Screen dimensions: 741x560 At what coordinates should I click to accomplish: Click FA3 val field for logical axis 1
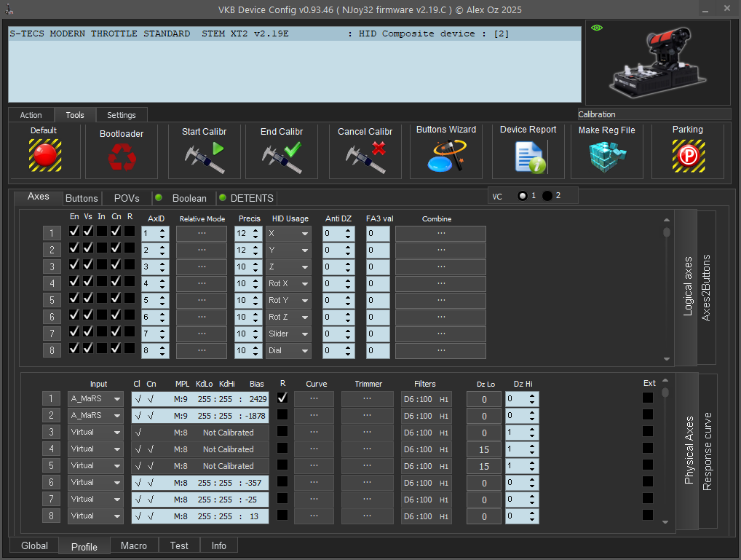click(378, 233)
